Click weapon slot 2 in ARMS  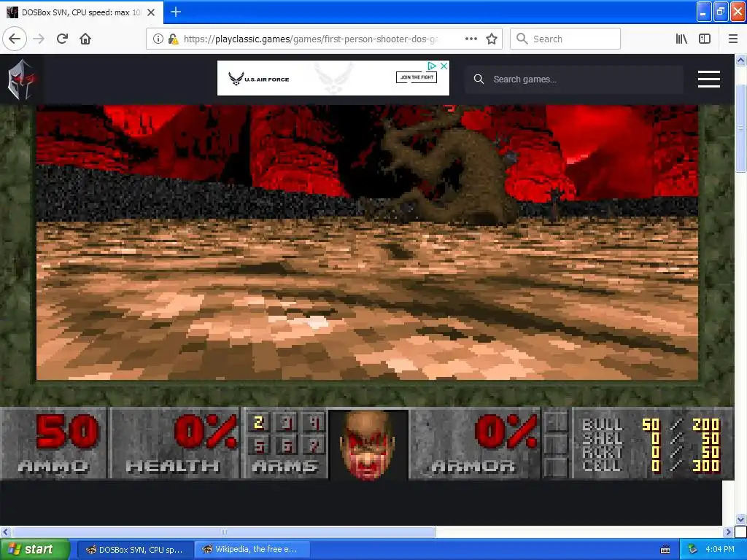(x=258, y=422)
